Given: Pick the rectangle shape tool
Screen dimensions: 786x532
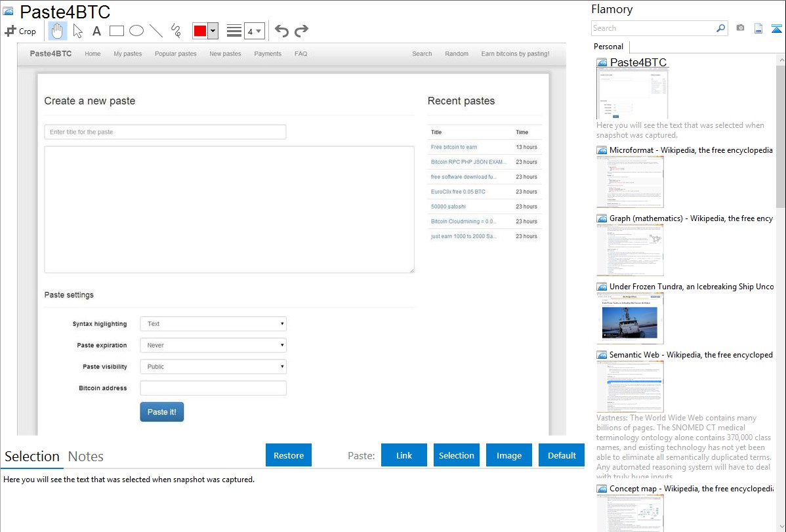Looking at the screenshot, I should point(117,31).
